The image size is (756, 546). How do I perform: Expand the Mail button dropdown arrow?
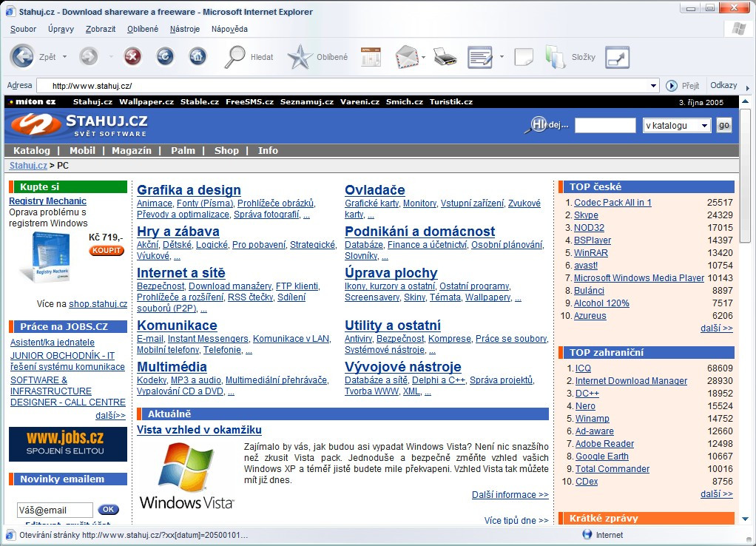point(423,57)
